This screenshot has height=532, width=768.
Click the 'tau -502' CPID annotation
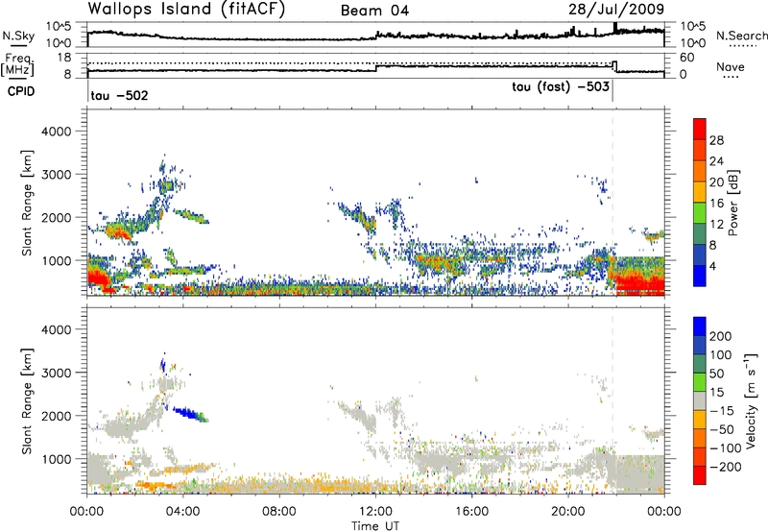(x=119, y=95)
